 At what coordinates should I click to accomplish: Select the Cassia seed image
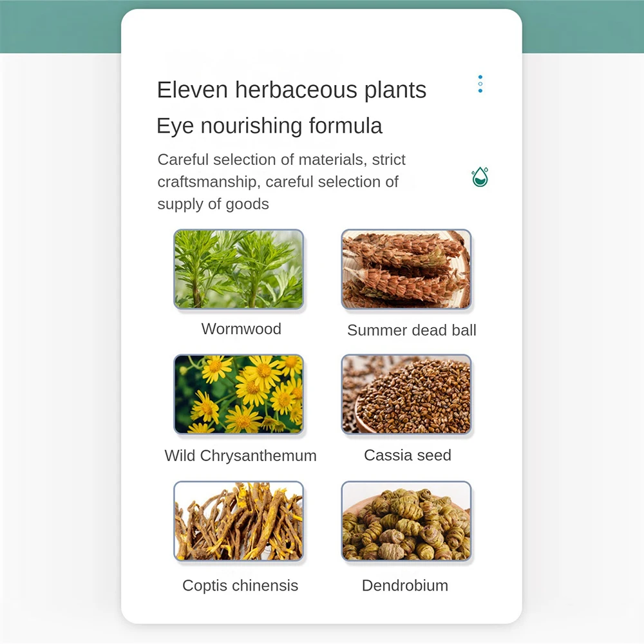pos(406,394)
